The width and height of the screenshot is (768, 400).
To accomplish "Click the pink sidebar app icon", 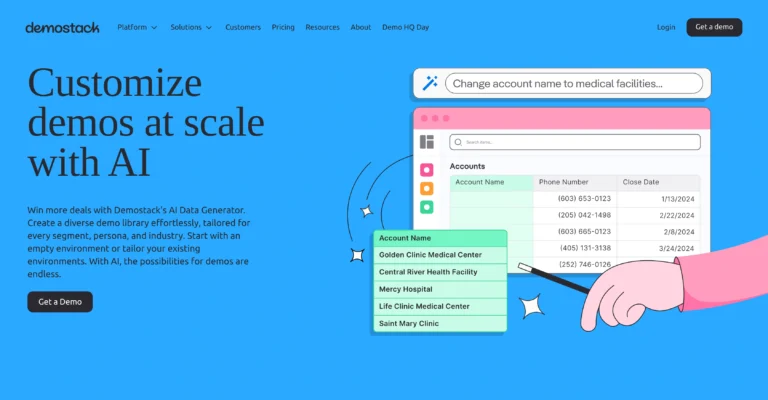I will pyautogui.click(x=427, y=171).
